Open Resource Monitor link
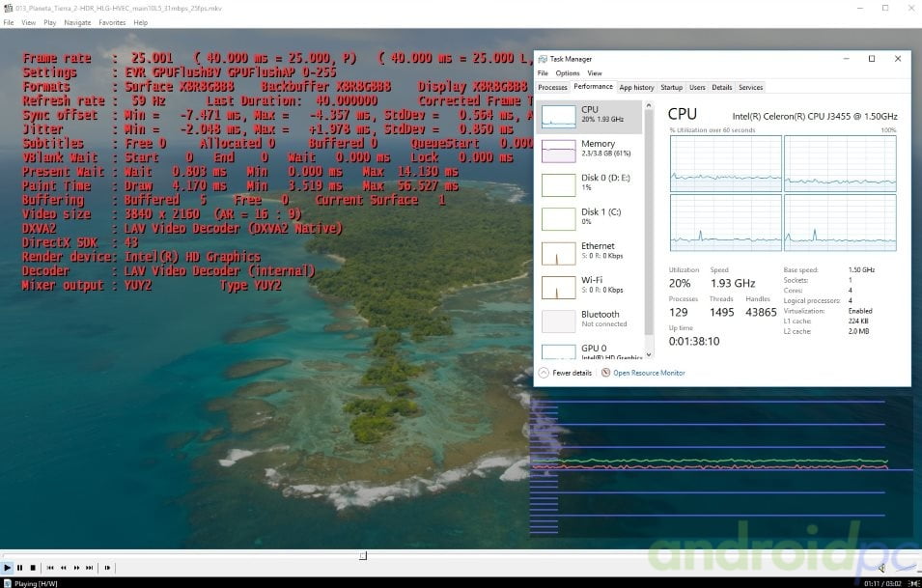Viewport: 922px width, 588px height. (643, 373)
